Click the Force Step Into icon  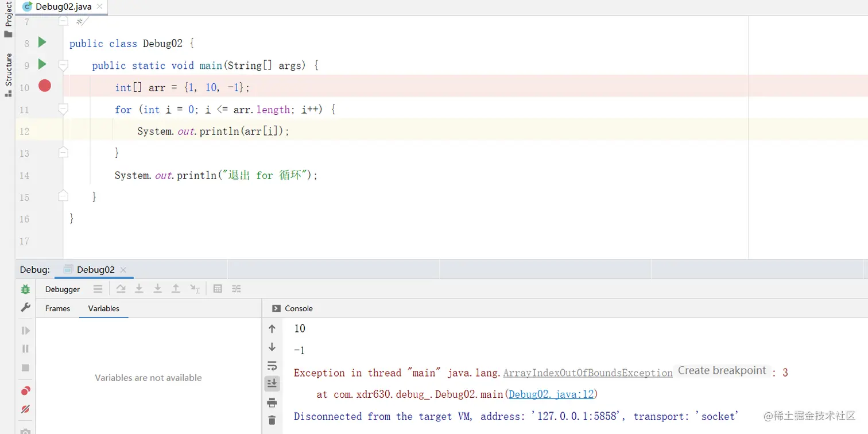(x=157, y=289)
